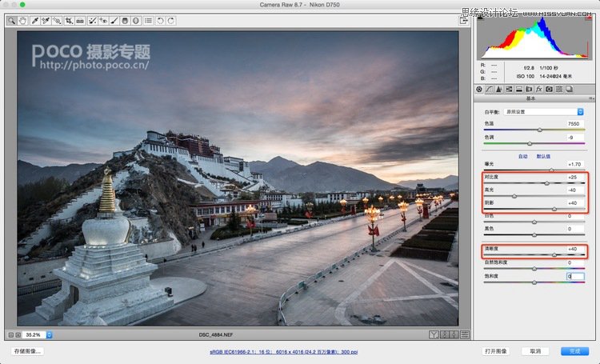Click the 取消 cancel button

tap(535, 351)
